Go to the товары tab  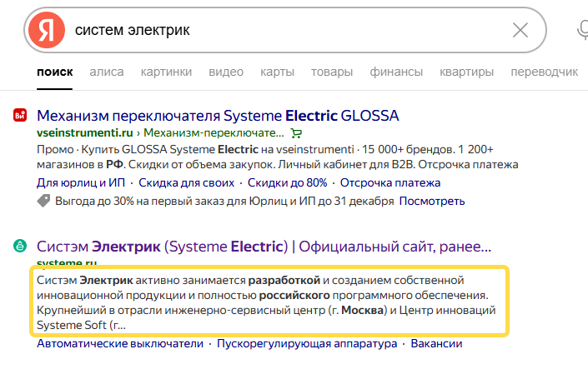332,72
